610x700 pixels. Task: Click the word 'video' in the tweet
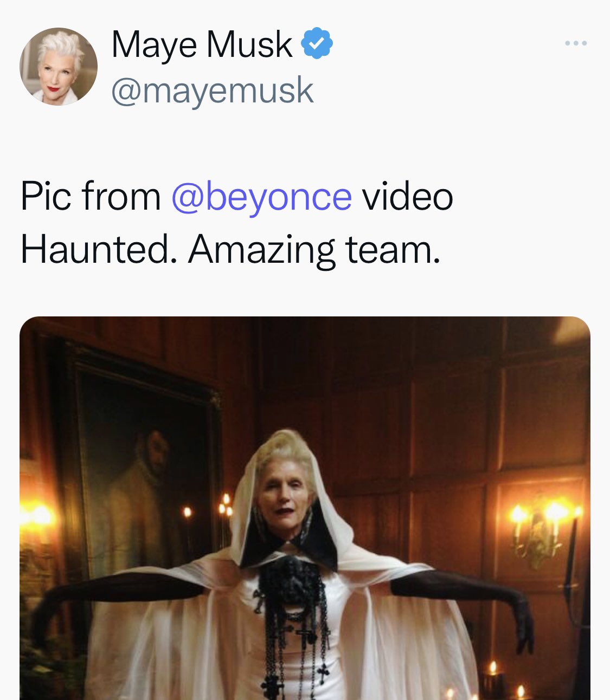407,196
